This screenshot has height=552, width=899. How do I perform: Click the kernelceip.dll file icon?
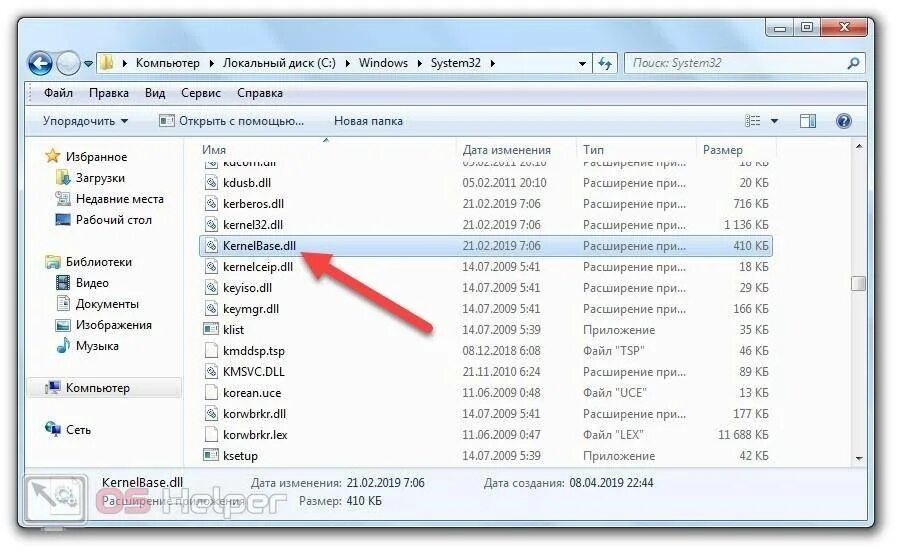pos(212,267)
